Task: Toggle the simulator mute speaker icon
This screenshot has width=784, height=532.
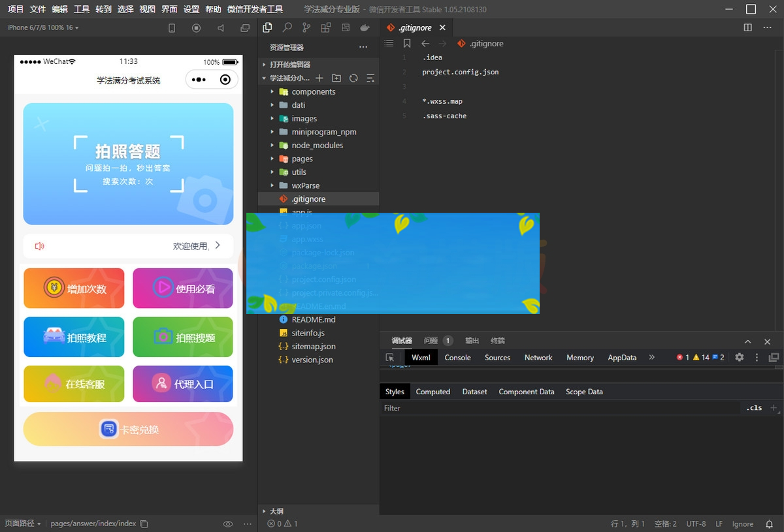Action: pos(221,28)
